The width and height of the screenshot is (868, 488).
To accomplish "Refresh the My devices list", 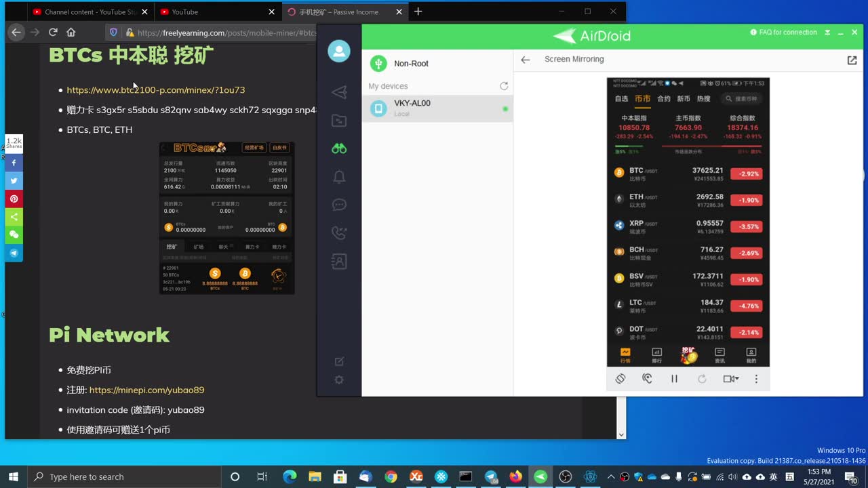I will pyautogui.click(x=504, y=86).
